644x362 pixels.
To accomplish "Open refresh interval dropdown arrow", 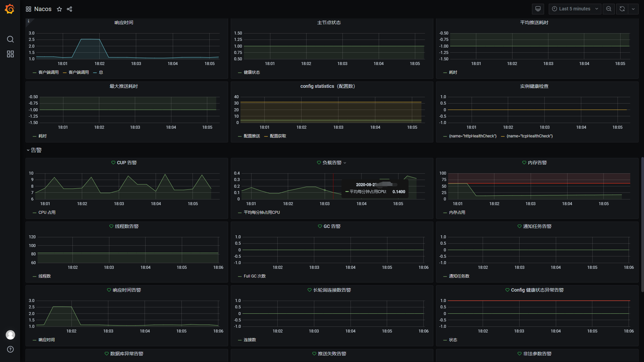I will 633,9.
